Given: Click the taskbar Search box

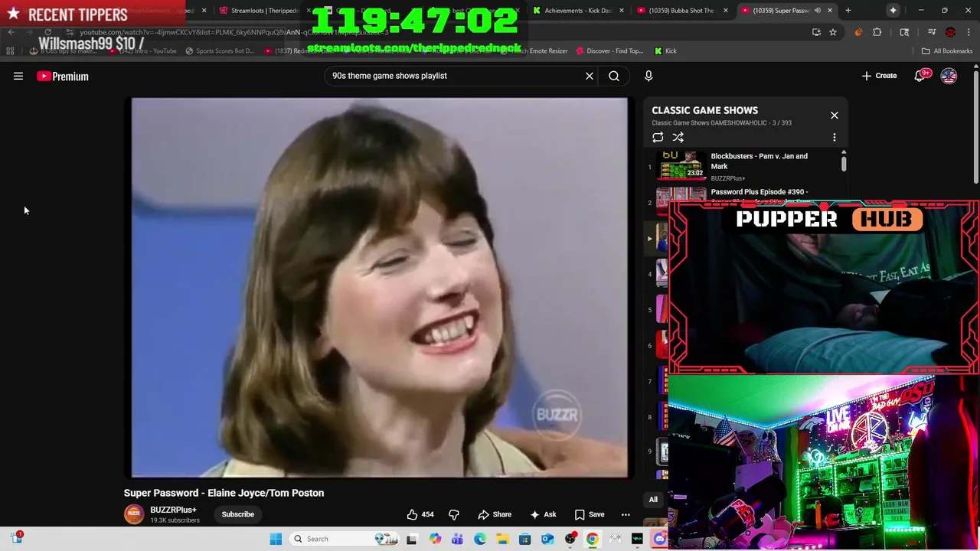Looking at the screenshot, I should point(346,539).
